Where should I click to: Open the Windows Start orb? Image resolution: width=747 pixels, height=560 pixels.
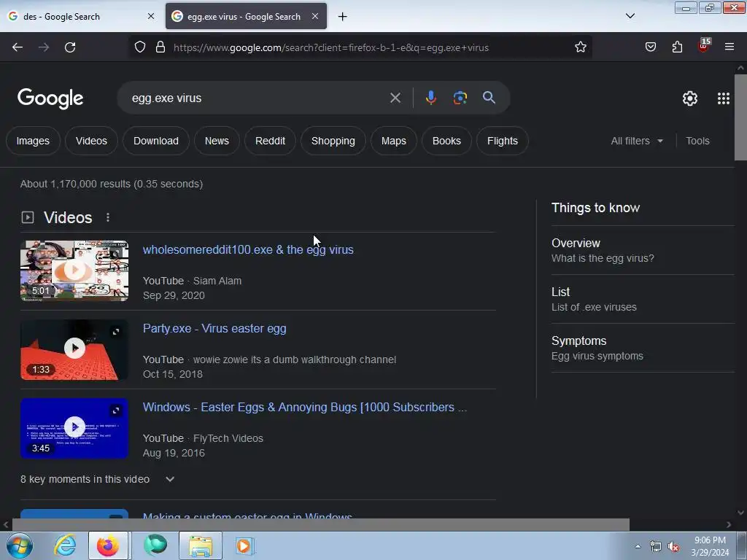(20, 545)
